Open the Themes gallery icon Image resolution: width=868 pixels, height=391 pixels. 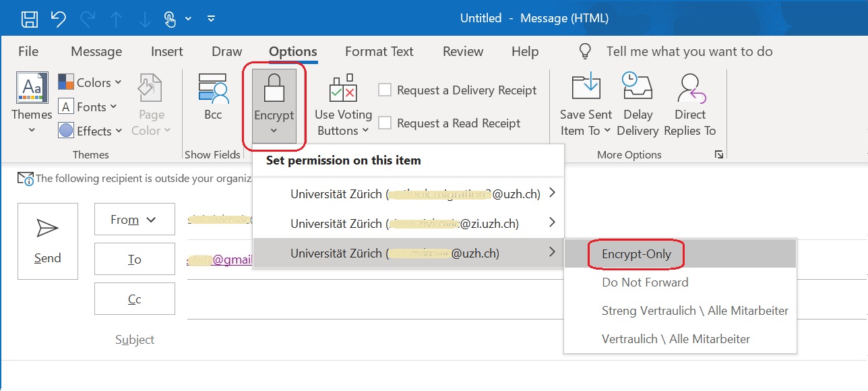(32, 90)
